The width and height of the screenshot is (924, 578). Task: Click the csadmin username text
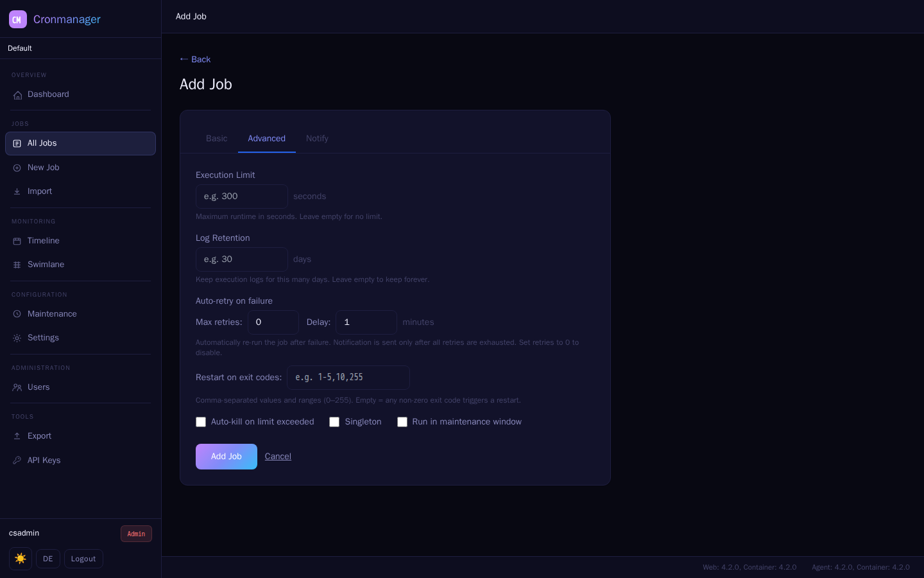pyautogui.click(x=24, y=533)
